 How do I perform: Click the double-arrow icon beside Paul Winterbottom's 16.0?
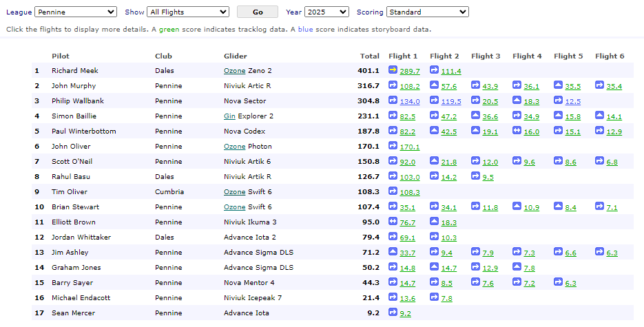(517, 131)
